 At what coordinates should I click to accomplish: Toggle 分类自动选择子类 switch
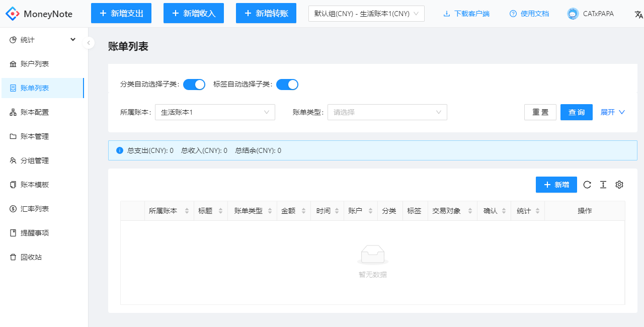click(194, 85)
